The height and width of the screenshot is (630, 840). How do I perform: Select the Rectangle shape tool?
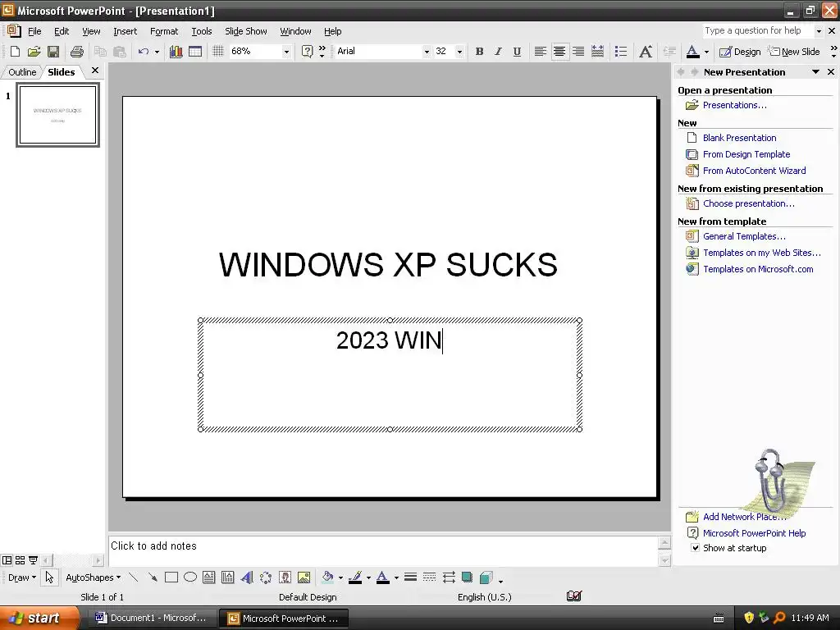coord(171,577)
